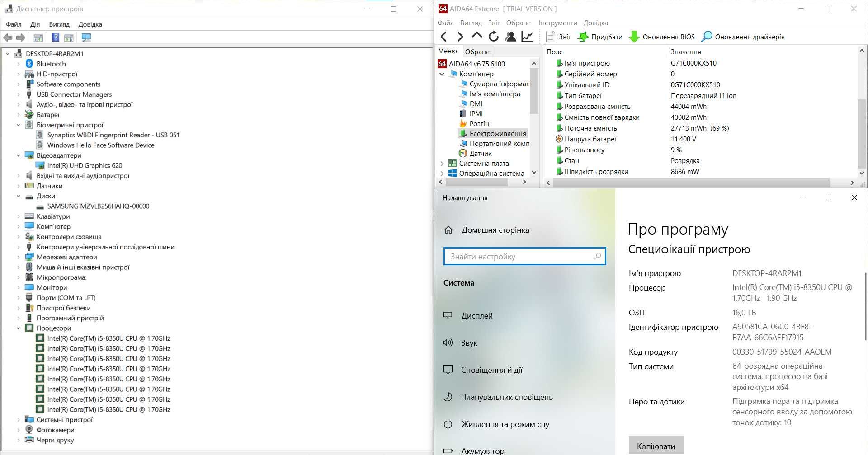Click the AIDA64 graph chart icon
Screen dimensions: 868x455
tap(527, 37)
